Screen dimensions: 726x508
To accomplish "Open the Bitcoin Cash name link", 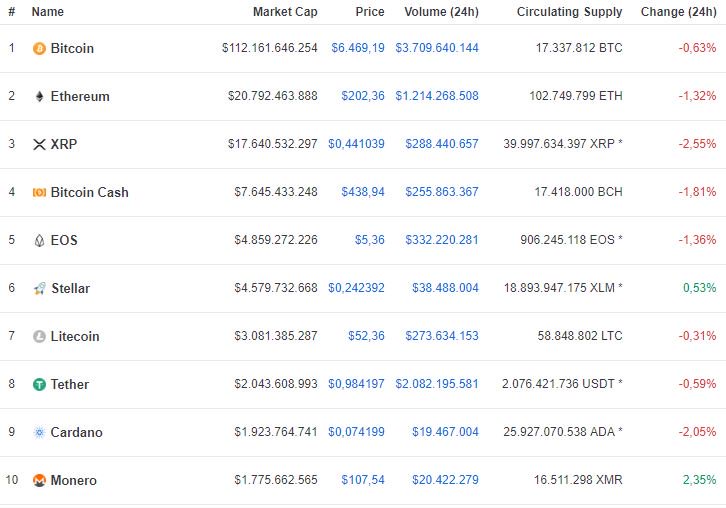I will click(89, 192).
